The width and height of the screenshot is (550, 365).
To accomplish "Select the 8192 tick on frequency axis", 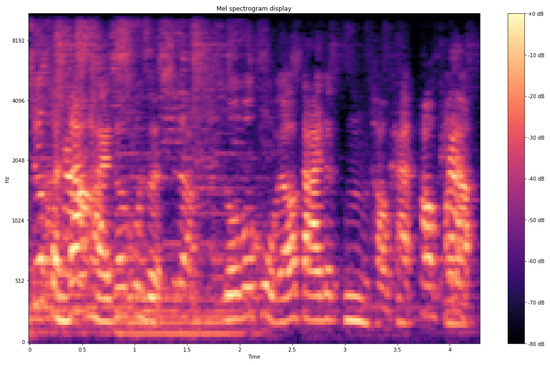I will tap(19, 41).
